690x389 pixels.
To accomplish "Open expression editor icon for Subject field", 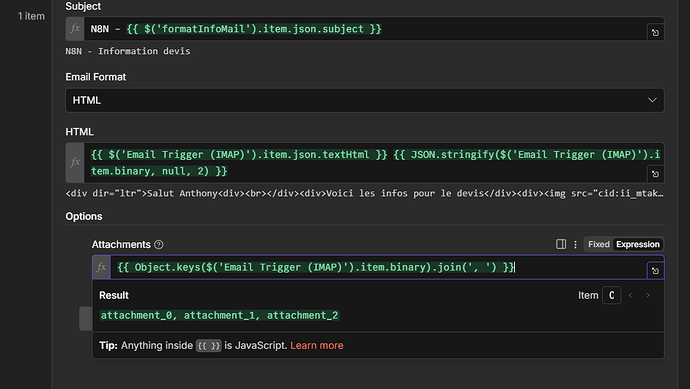I will [655, 33].
